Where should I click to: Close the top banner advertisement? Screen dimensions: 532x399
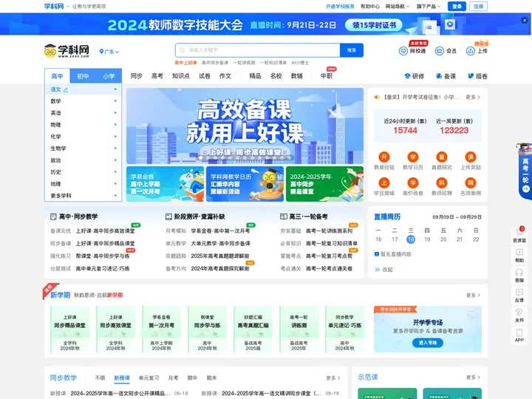tap(524, 21)
